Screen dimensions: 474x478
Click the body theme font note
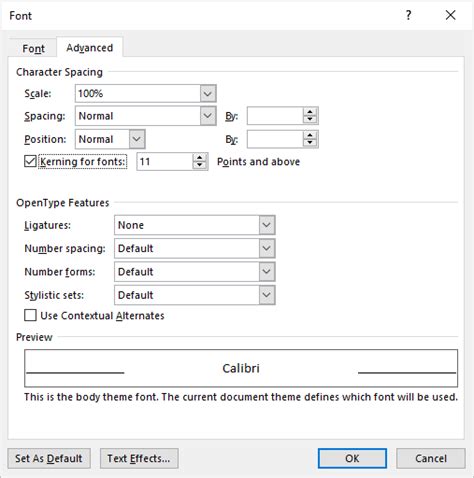tap(241, 397)
